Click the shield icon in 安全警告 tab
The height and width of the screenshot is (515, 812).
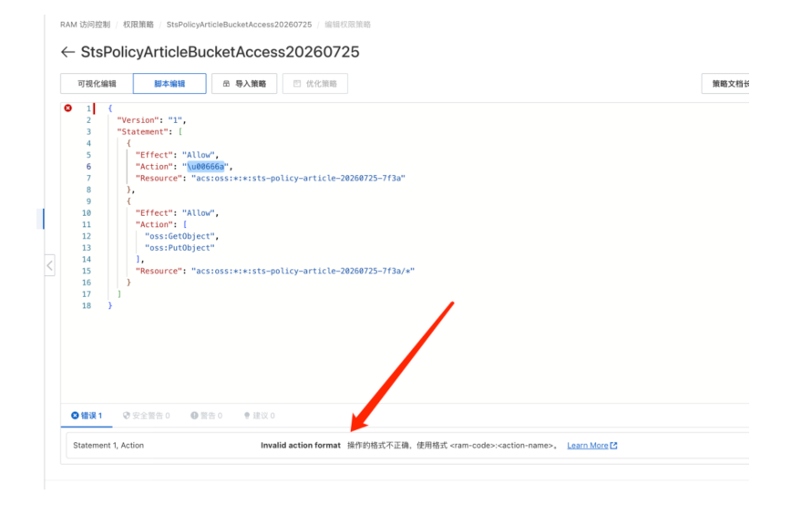tap(127, 416)
